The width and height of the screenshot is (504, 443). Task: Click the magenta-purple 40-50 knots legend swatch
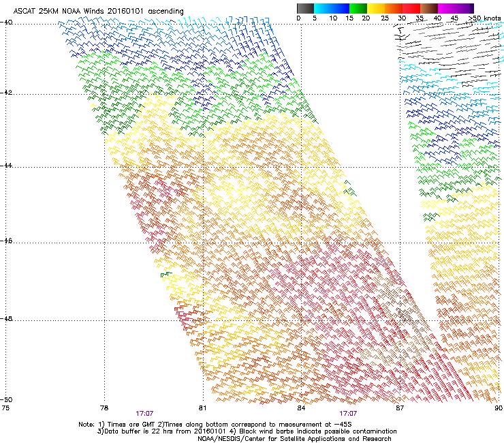(x=456, y=8)
